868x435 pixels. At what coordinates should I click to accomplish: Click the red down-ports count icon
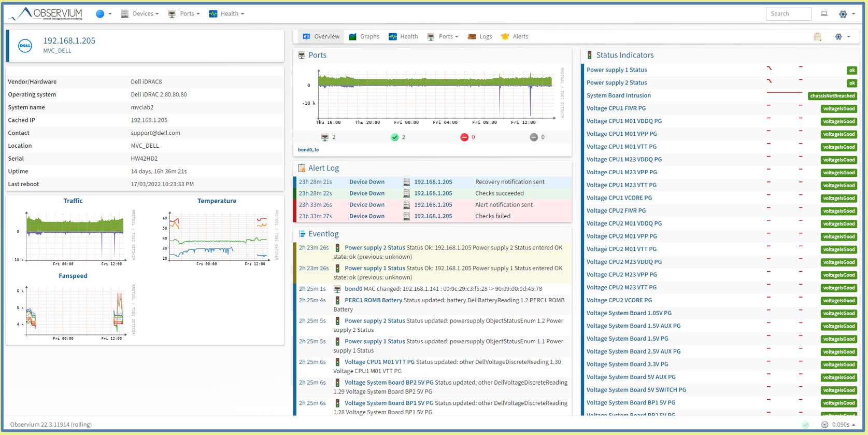(x=464, y=137)
